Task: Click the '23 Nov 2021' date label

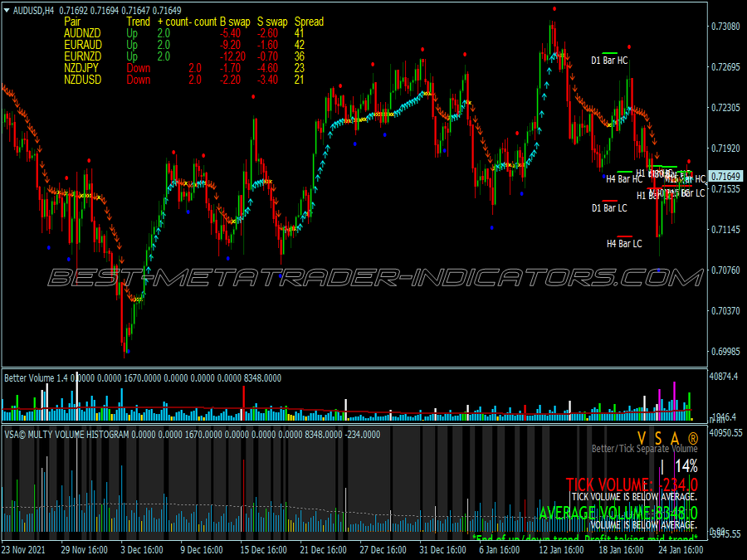Action: [x=23, y=549]
